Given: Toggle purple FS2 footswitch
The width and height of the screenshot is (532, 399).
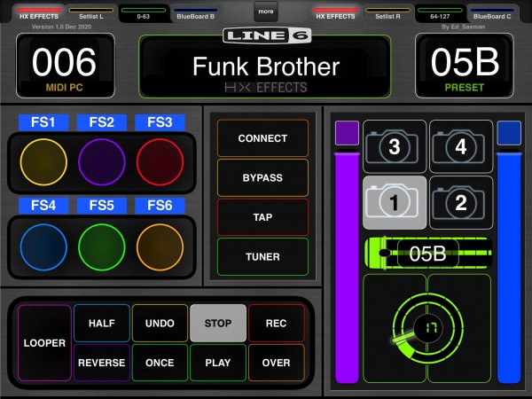Looking at the screenshot, I should coord(102,162).
